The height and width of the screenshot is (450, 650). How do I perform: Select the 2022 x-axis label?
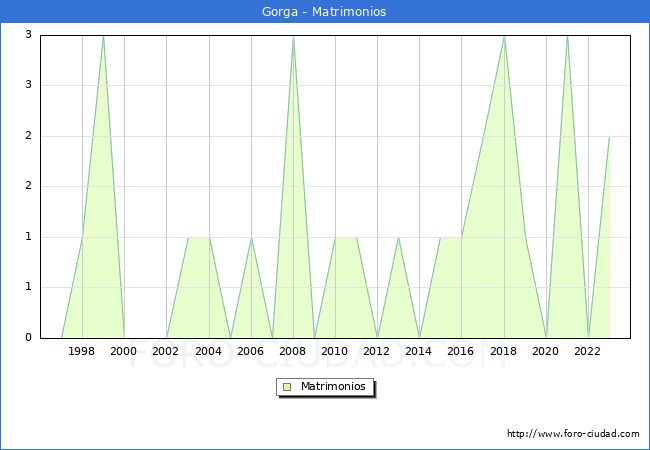coord(588,351)
